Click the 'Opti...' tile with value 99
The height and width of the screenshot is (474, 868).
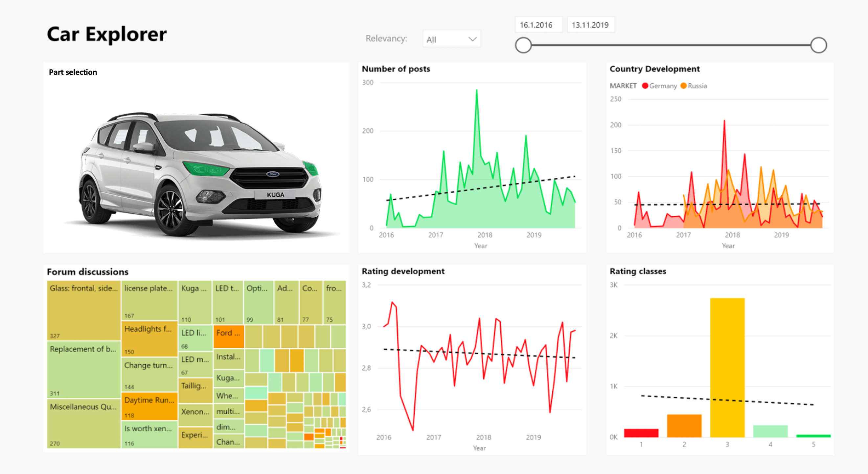click(x=259, y=302)
